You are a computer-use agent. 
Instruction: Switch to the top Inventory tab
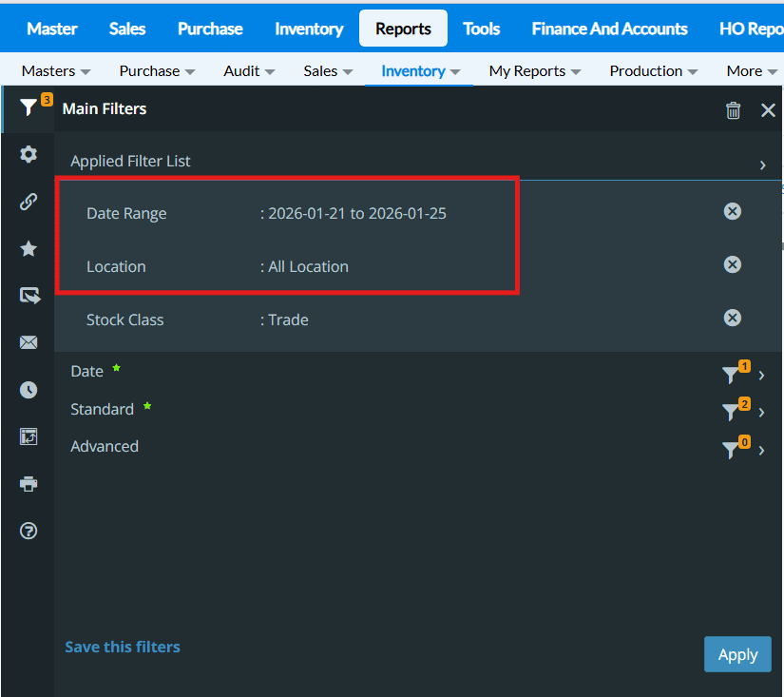coord(309,29)
